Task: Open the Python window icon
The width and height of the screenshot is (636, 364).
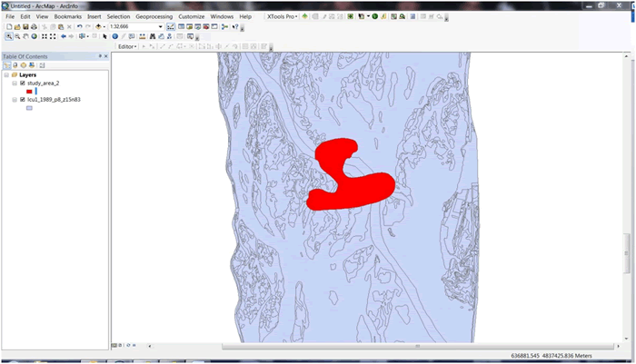Action: point(214,26)
